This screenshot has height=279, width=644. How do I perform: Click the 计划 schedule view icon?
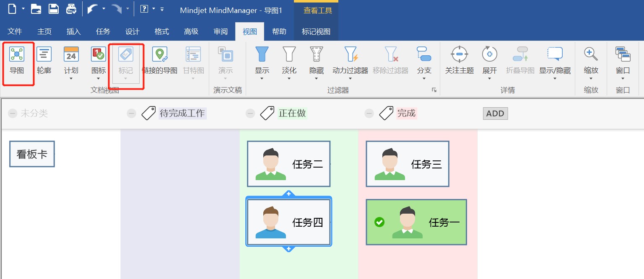pos(71,61)
